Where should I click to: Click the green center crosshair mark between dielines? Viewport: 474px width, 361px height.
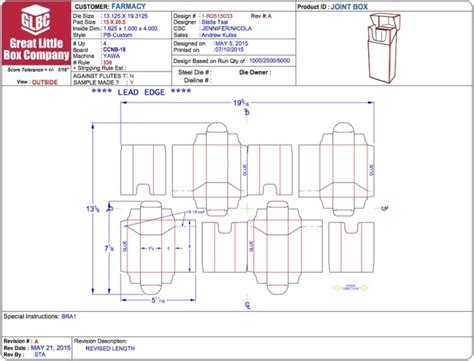(247, 209)
